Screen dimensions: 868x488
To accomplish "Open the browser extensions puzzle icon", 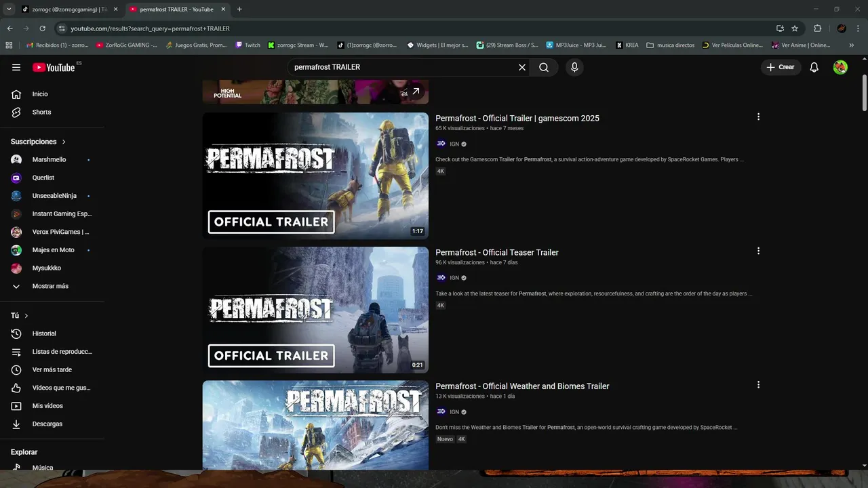I will point(817,28).
